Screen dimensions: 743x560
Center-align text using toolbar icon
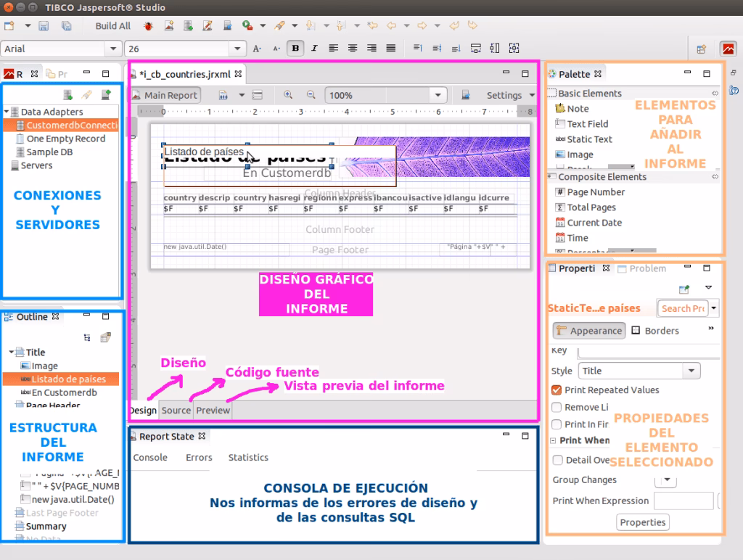coord(353,49)
